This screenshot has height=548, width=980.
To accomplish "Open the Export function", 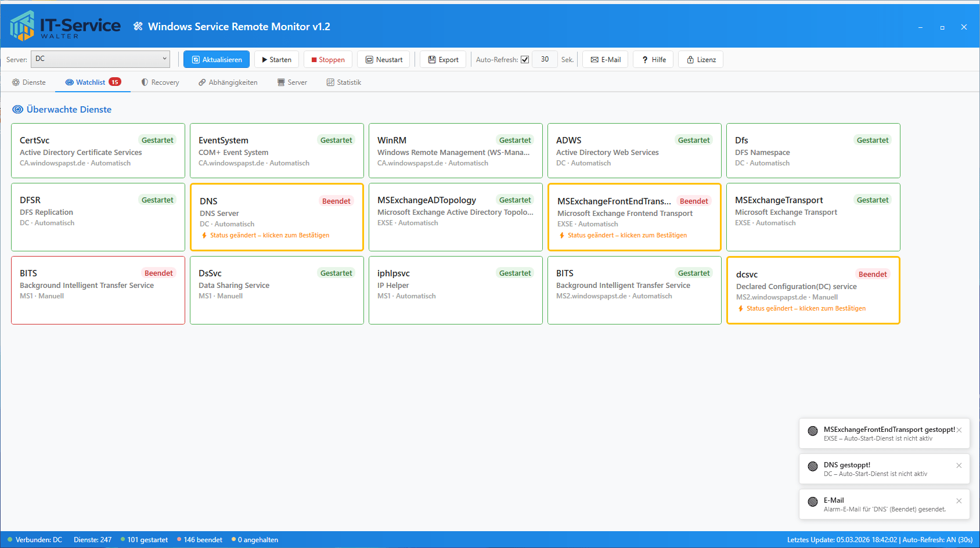I will (443, 60).
